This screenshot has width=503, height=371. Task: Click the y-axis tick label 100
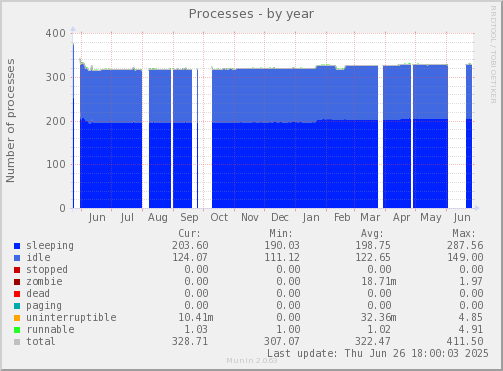[56, 164]
